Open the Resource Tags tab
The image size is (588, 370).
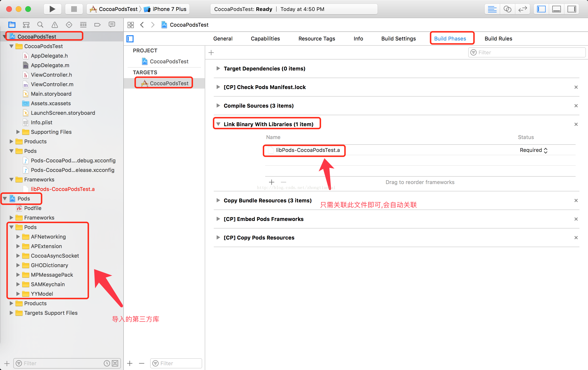pyautogui.click(x=317, y=39)
